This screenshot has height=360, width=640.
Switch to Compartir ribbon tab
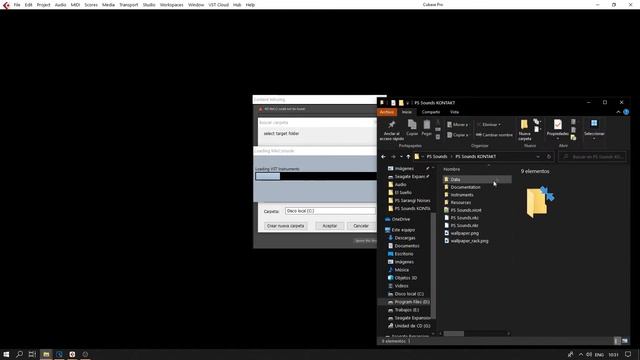[x=431, y=112]
